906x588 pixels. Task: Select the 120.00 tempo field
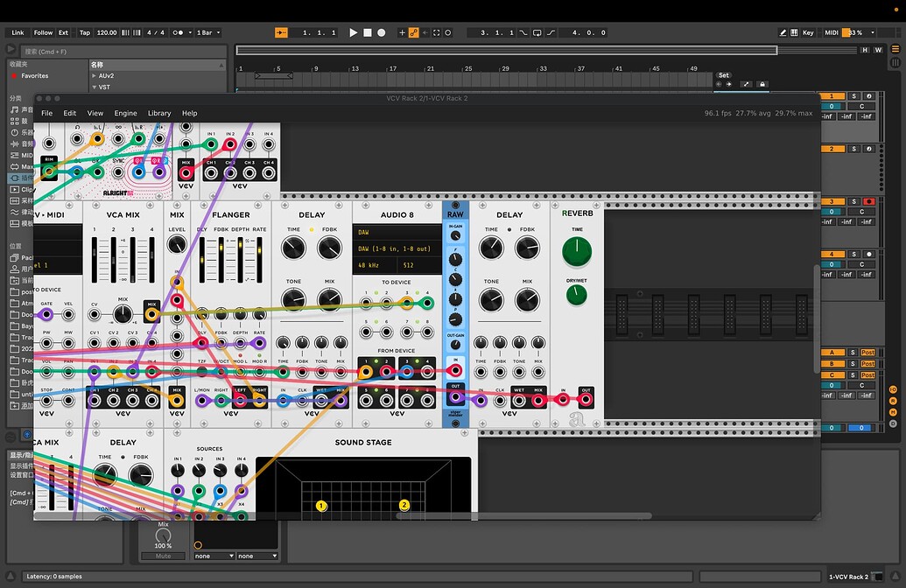tap(107, 33)
